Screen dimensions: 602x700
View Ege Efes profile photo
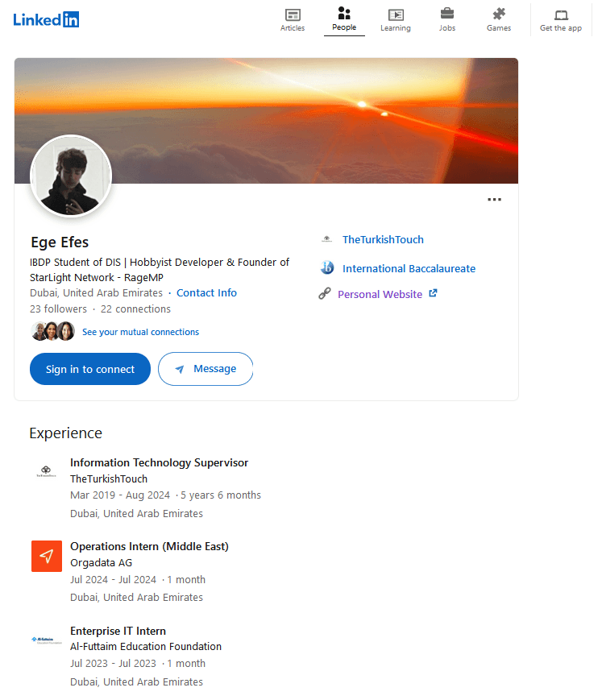tap(71, 176)
